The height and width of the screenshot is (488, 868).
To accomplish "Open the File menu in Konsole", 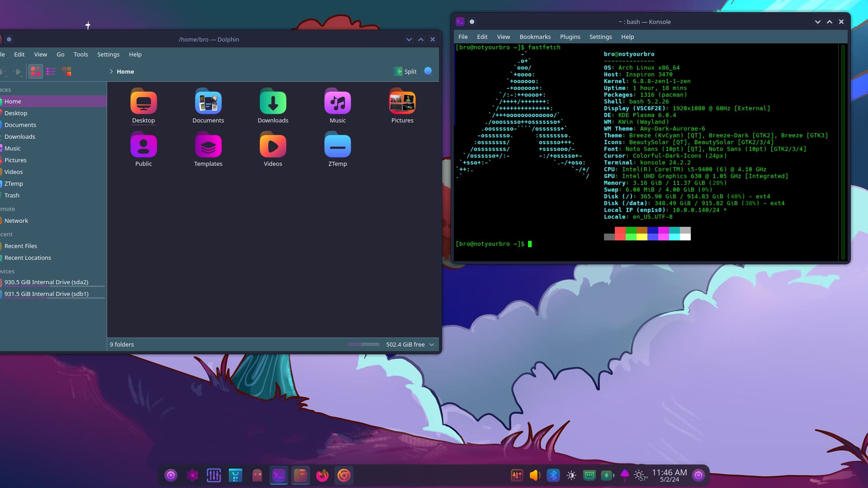I will [x=463, y=37].
